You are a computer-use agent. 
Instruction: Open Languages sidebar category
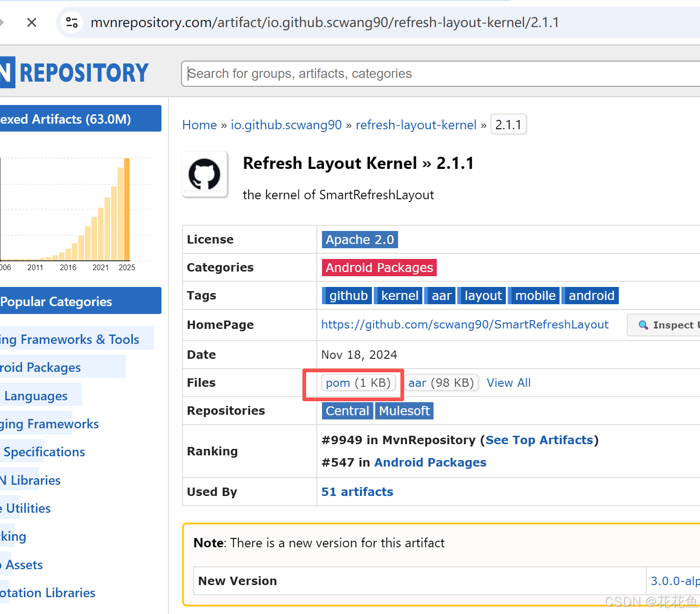[36, 396]
